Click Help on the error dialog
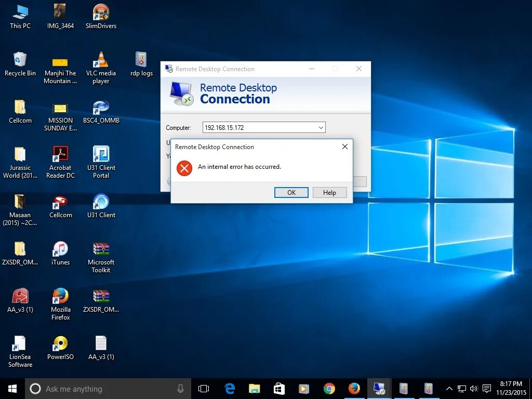 click(x=329, y=192)
